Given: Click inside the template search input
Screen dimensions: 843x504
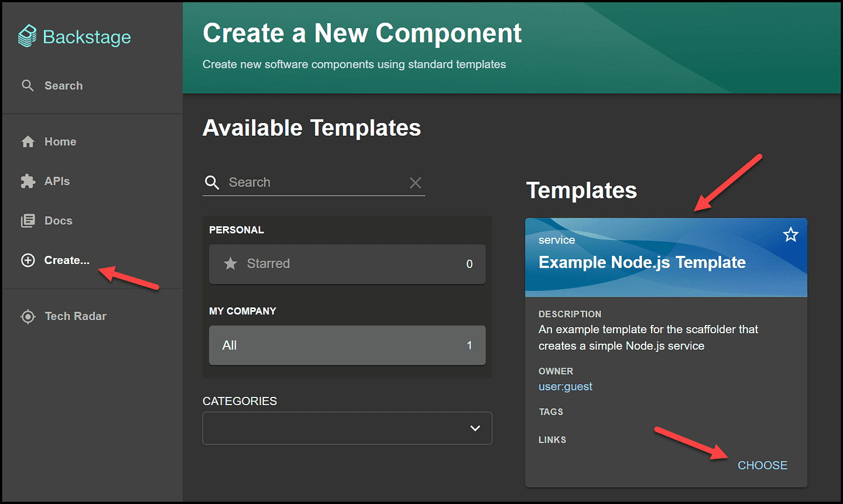Looking at the screenshot, I should (x=304, y=182).
